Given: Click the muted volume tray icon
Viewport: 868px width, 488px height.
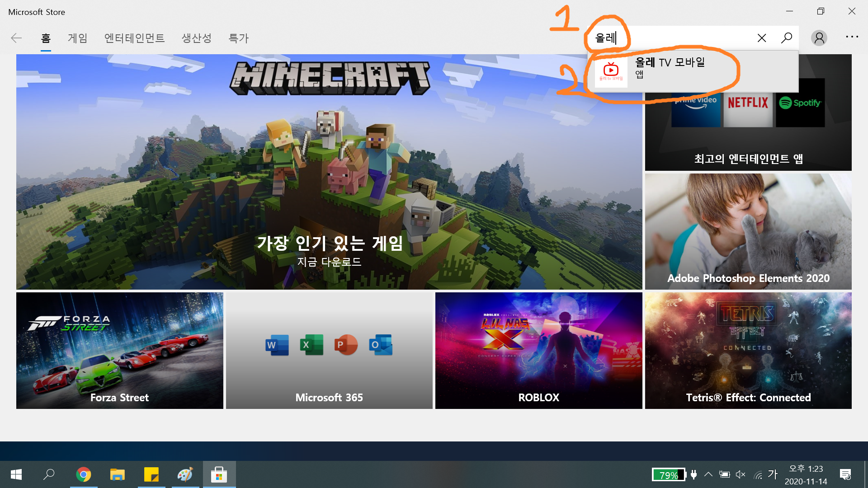Looking at the screenshot, I should click(741, 474).
